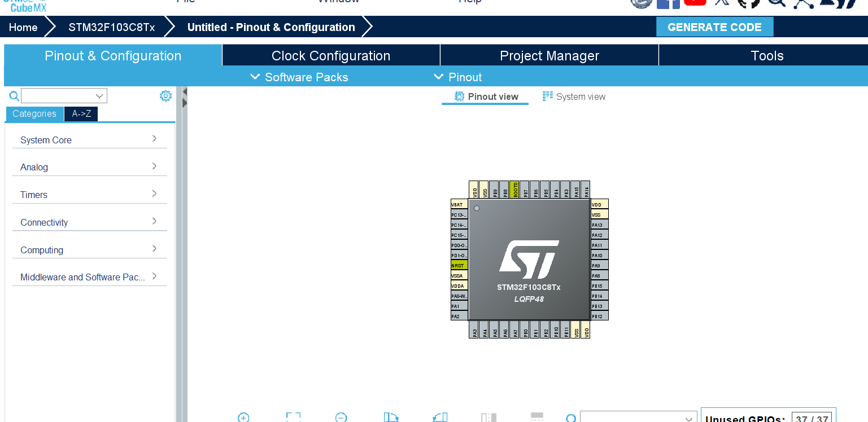This screenshot has height=422, width=868.
Task: Expand the Computing category
Action: tap(90, 249)
